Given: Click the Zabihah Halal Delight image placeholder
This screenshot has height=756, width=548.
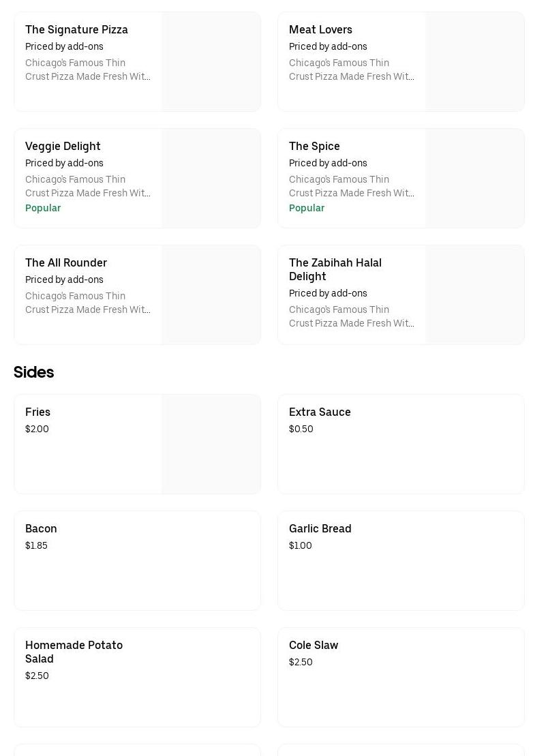Looking at the screenshot, I should (474, 295).
